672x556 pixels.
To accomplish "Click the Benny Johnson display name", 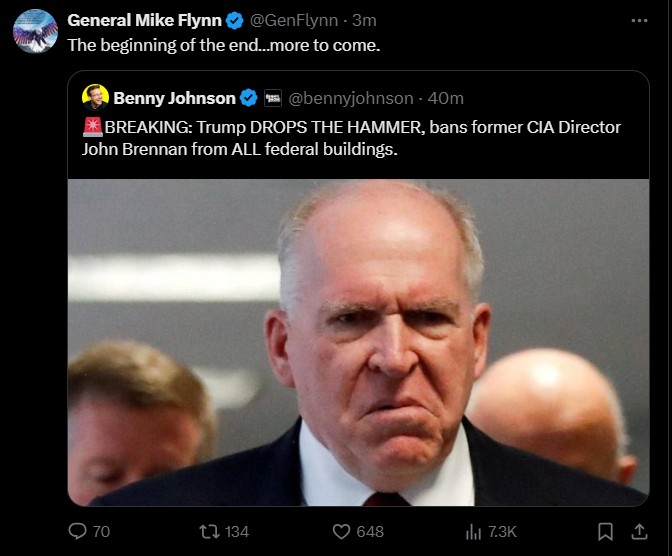I will [175, 98].
